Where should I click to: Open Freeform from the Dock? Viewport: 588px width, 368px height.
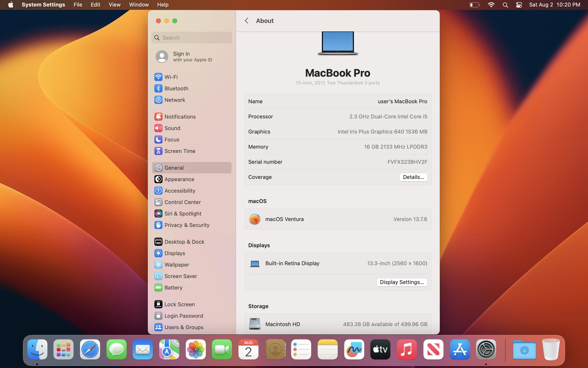coord(354,349)
